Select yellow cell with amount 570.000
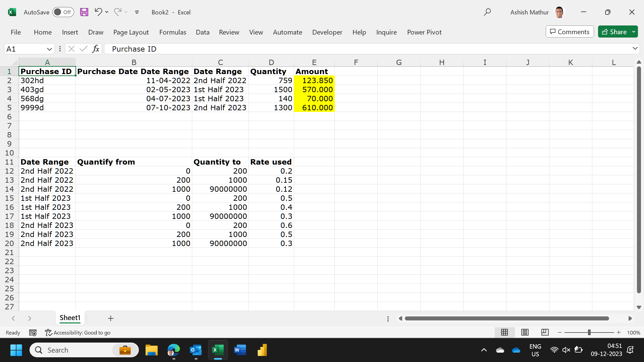The image size is (644, 362). (x=314, y=89)
